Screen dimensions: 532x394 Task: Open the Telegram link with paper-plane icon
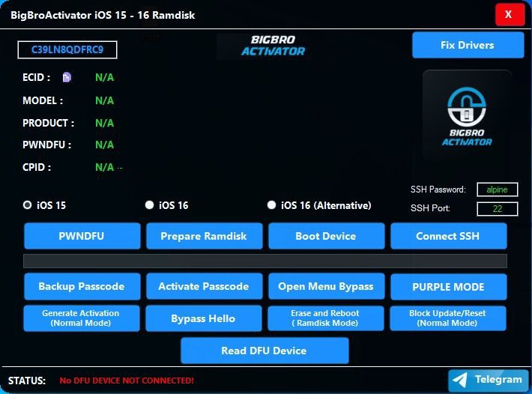[x=488, y=380]
